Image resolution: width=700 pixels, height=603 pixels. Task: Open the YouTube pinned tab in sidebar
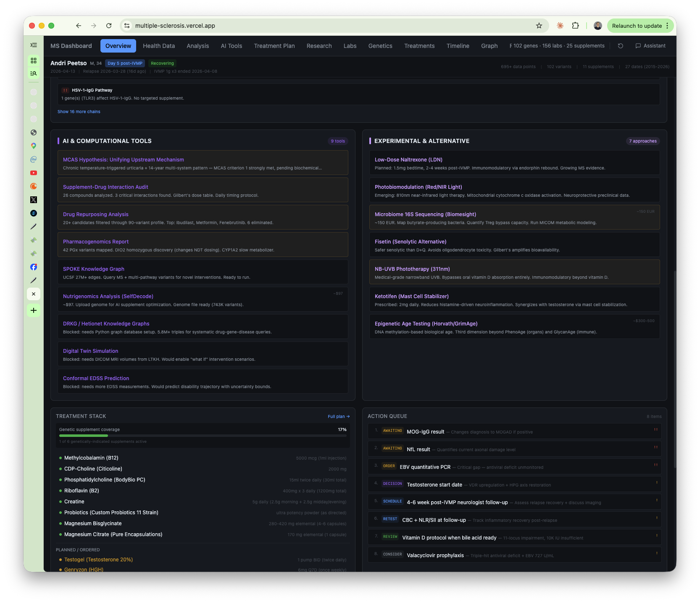click(x=34, y=173)
